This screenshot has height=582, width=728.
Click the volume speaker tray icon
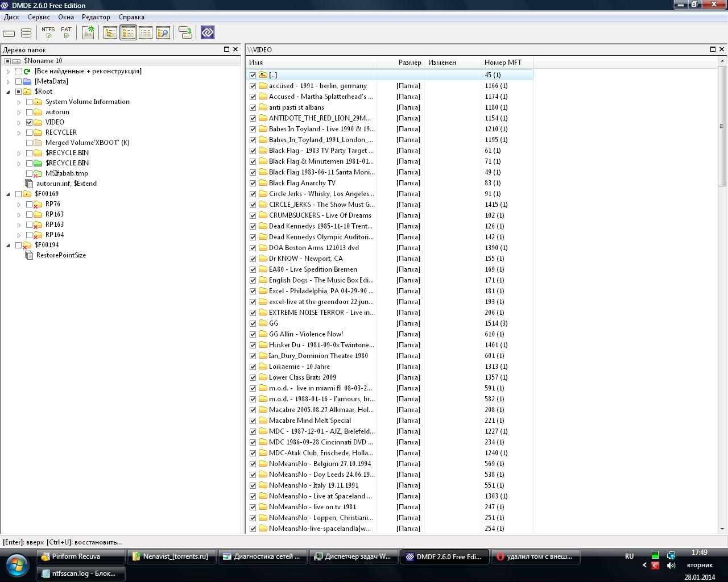671,566
